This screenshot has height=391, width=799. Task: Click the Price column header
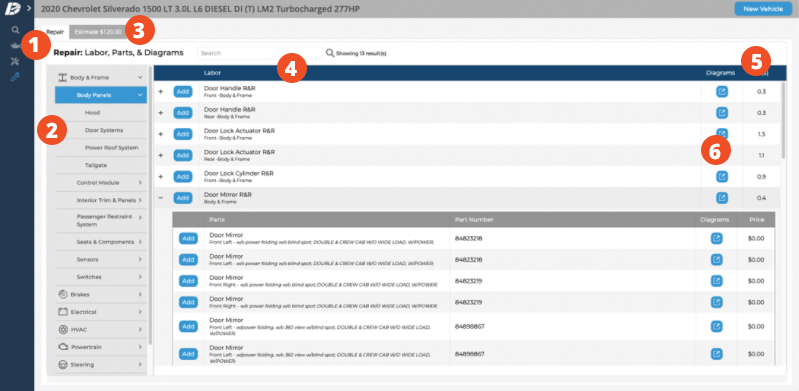757,220
